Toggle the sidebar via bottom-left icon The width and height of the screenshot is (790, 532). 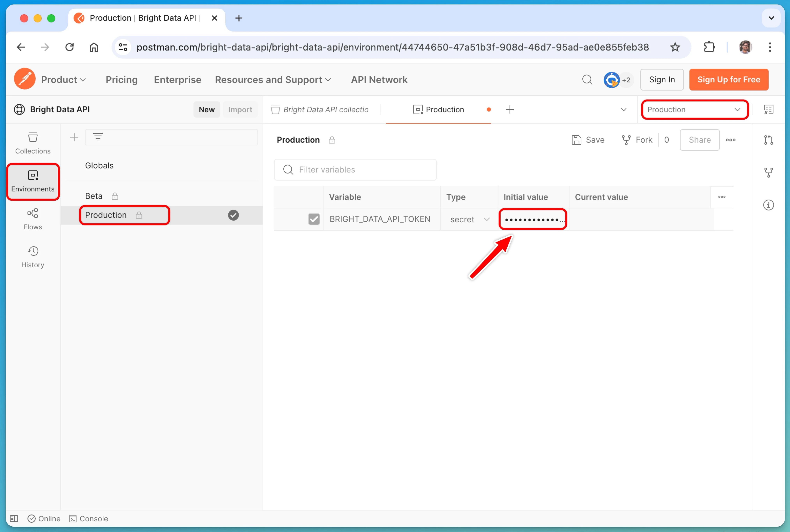[14, 518]
